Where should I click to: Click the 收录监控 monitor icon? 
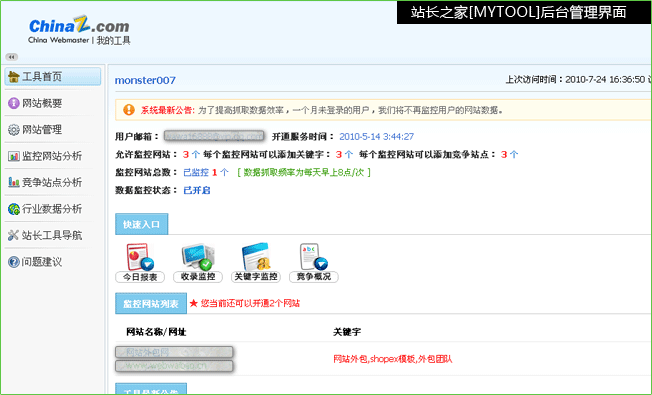point(198,257)
